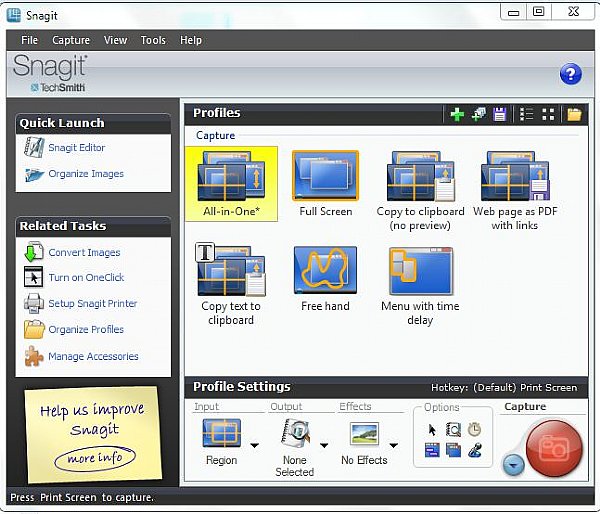This screenshot has height=514, width=600.
Task: Expand the Output dropdown arrow
Action: [x=324, y=445]
